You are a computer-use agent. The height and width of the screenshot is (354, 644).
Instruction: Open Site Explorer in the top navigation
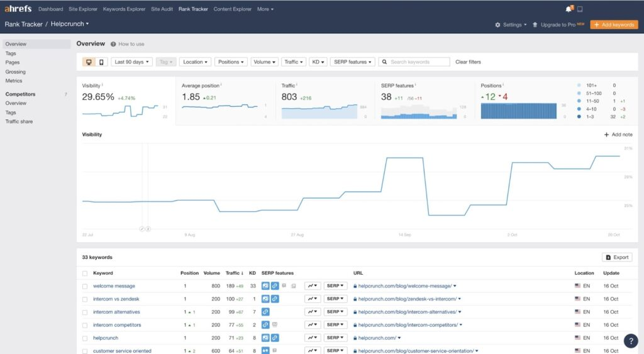[84, 9]
